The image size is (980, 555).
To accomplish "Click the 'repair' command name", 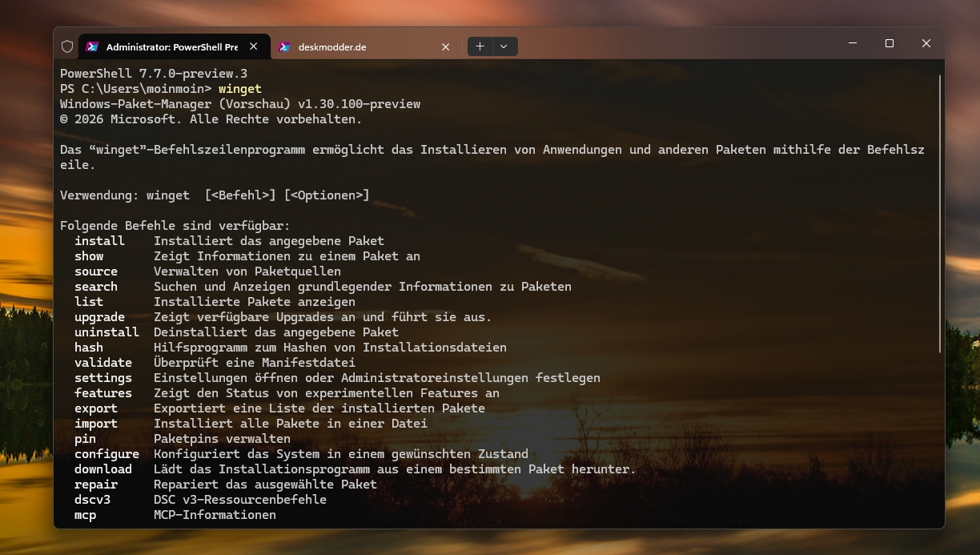I will (96, 485).
